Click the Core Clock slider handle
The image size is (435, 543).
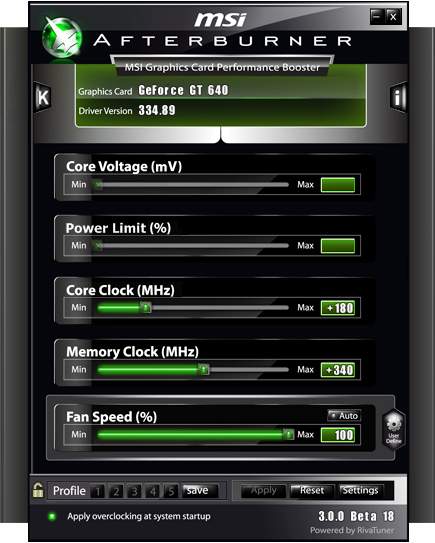[146, 307]
